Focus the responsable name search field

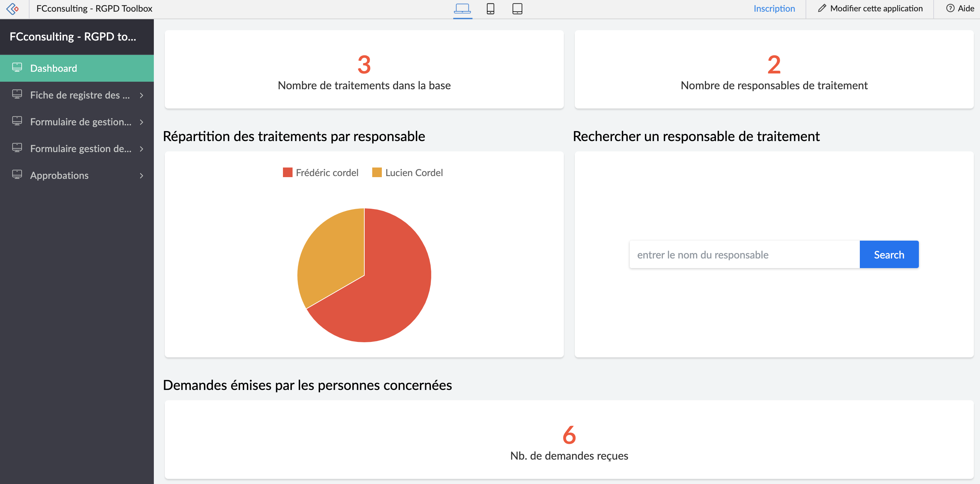[x=744, y=254]
